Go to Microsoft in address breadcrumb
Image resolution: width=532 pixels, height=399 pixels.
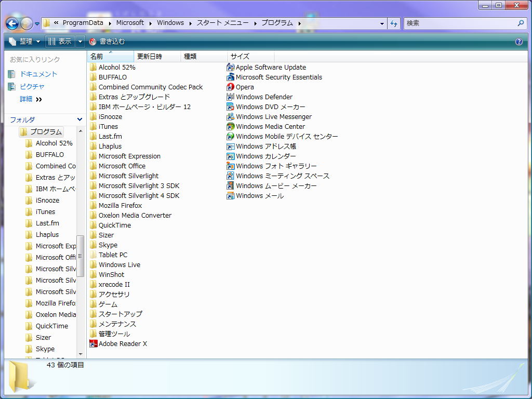130,23
